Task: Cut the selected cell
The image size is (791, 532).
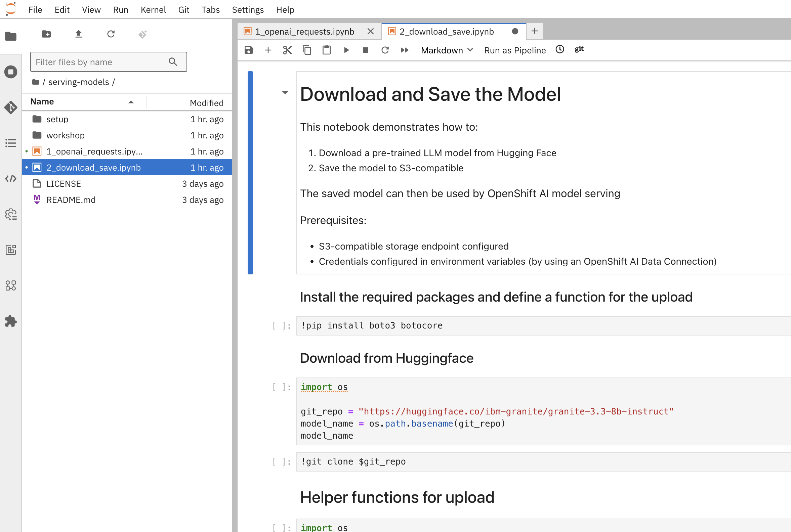Action: (x=288, y=50)
